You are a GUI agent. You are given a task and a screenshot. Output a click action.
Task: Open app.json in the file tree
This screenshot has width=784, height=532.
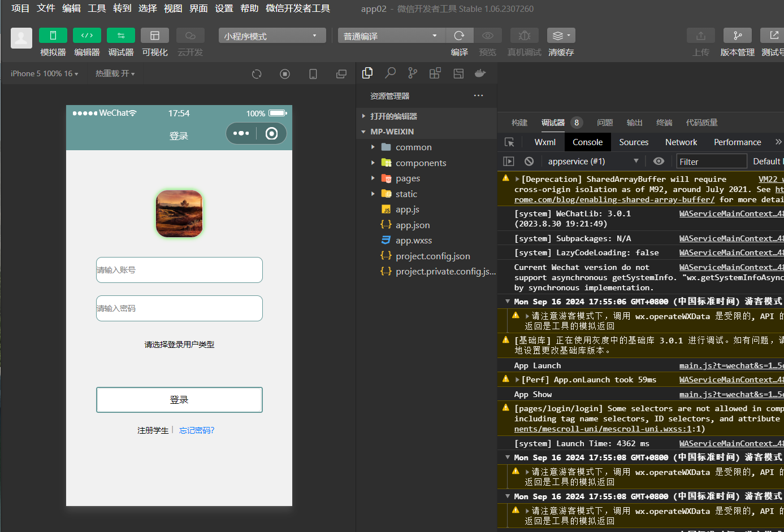click(x=412, y=225)
